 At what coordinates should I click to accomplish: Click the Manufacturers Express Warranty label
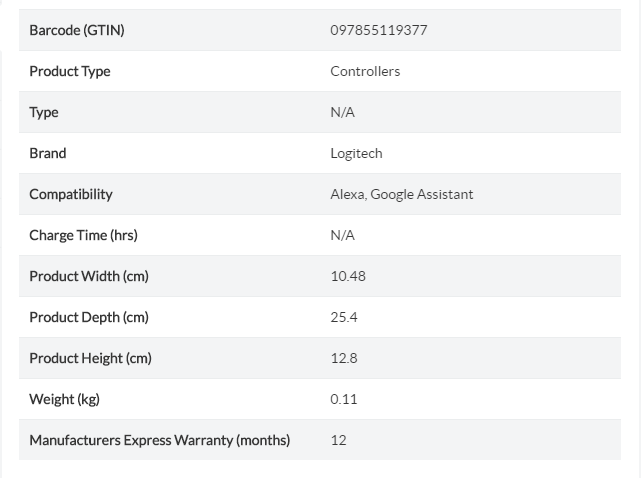(159, 440)
